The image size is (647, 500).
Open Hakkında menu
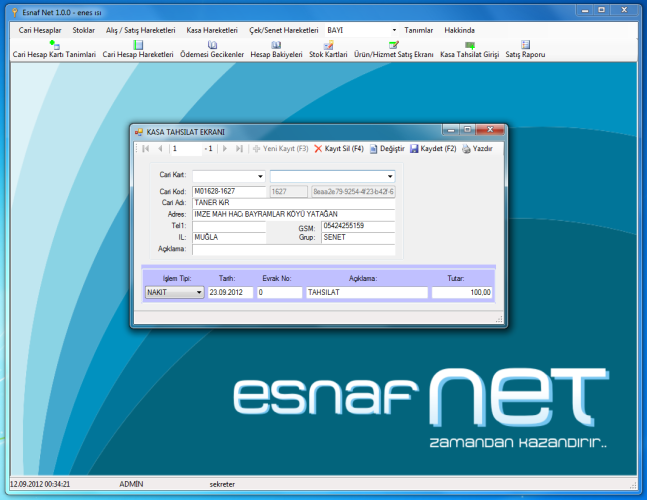pos(459,30)
